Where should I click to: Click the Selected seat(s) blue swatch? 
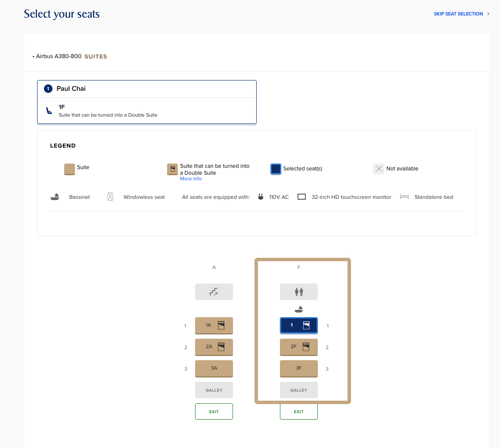click(276, 169)
